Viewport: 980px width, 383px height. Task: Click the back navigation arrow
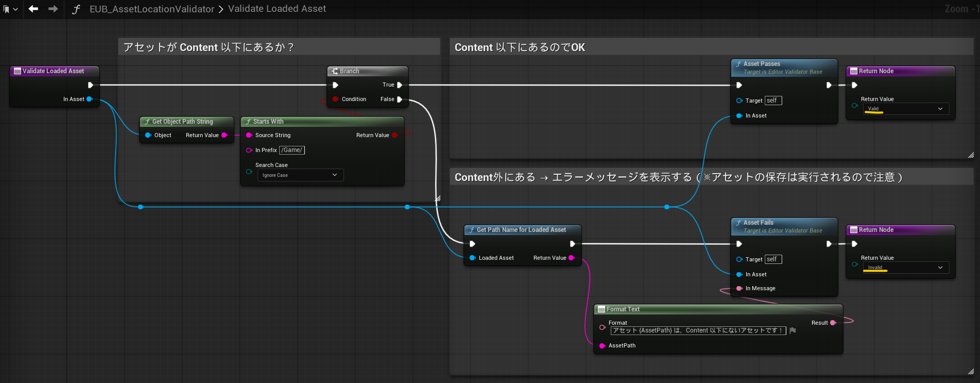[x=33, y=9]
